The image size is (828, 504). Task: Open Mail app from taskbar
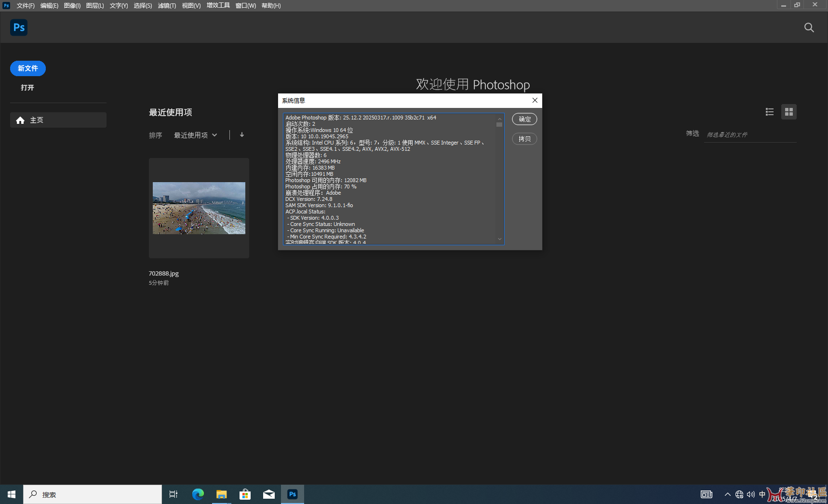268,494
